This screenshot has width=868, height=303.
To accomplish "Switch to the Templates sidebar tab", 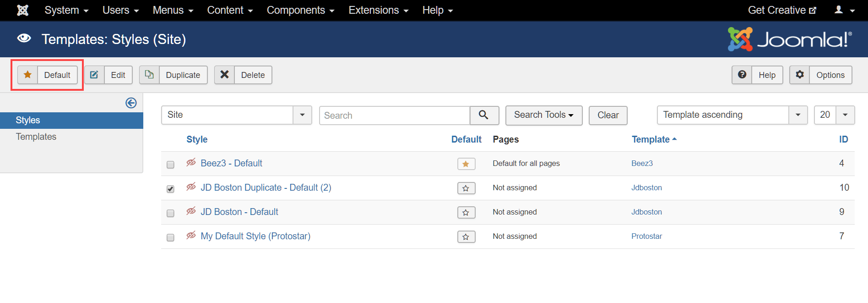I will coord(36,137).
